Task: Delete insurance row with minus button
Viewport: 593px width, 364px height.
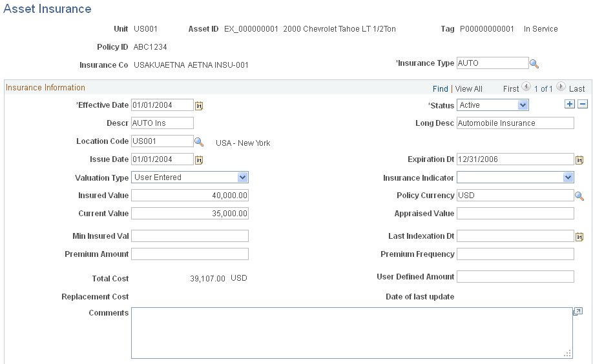Action: (x=583, y=104)
